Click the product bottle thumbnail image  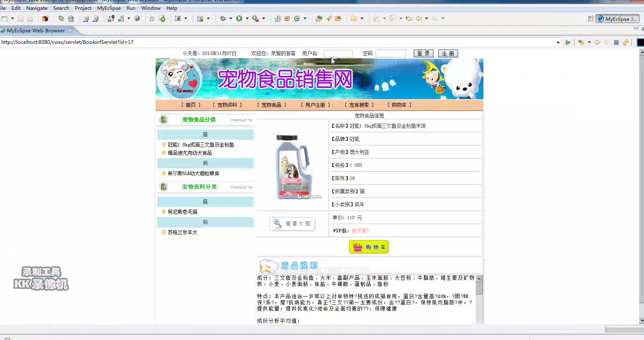pos(294,167)
